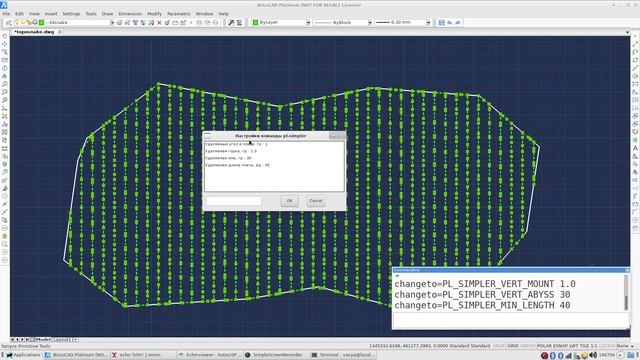Open the Settings menu

[71, 13]
